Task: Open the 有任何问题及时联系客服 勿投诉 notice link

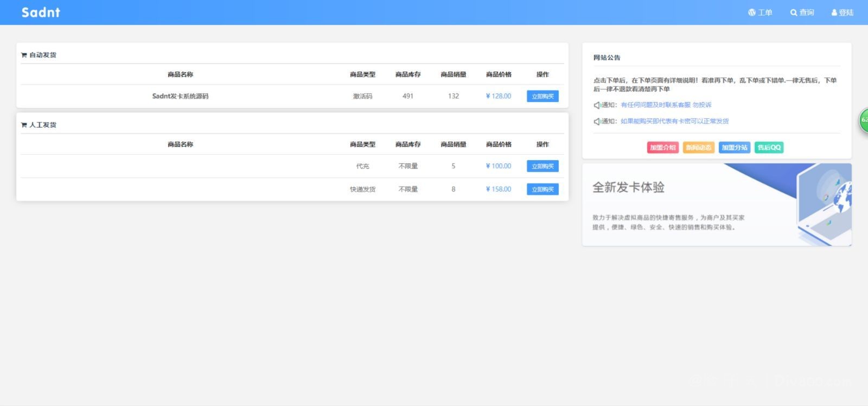Action: point(666,105)
